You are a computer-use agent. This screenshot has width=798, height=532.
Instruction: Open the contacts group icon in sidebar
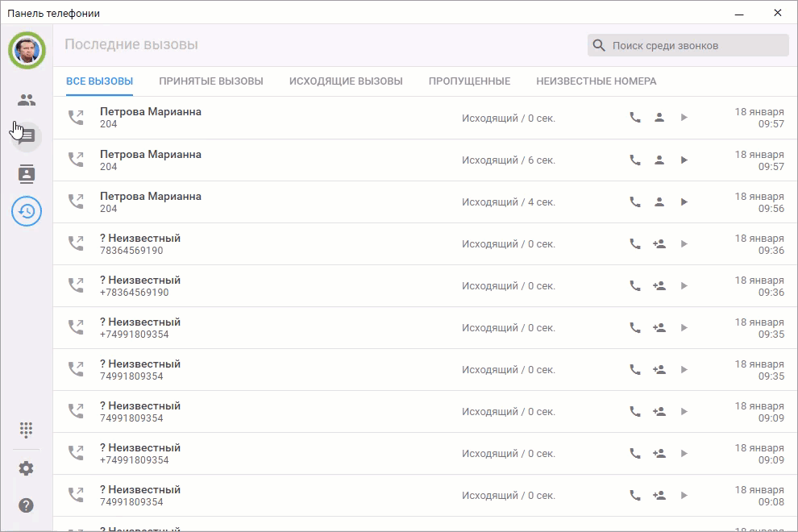27,101
